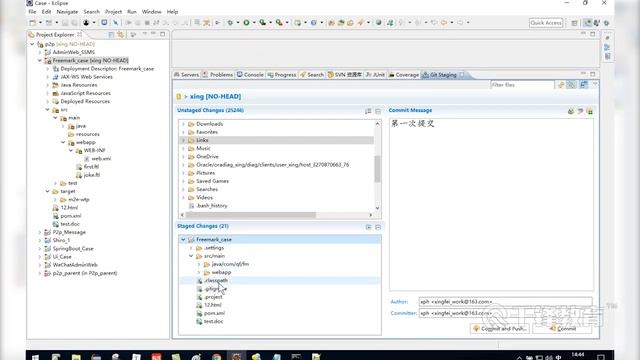Click the Commit button
Screen dimensions: 640x360
pyautogui.click(x=562, y=329)
